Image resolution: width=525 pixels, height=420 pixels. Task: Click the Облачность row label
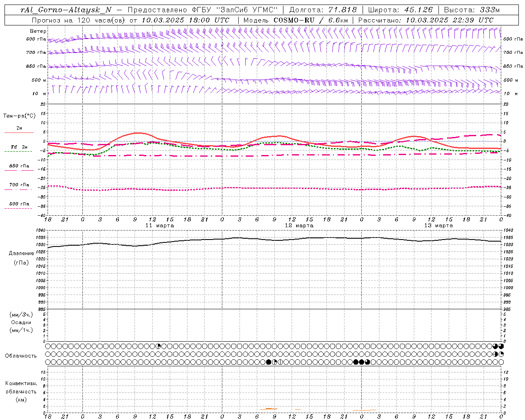(21, 356)
